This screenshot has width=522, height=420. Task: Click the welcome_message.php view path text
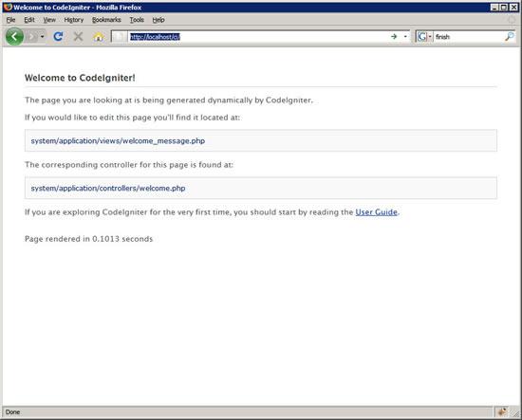click(x=118, y=140)
